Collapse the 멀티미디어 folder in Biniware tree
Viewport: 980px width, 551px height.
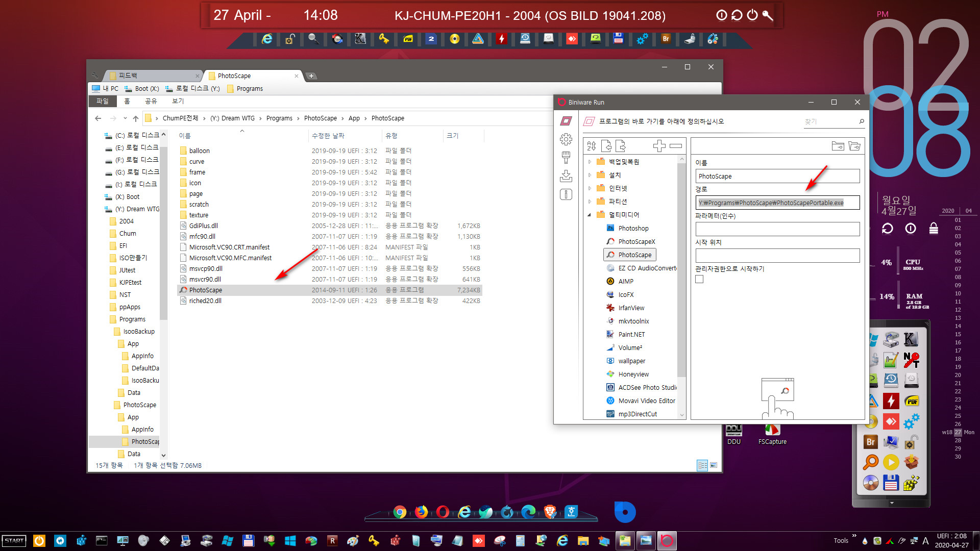(x=590, y=215)
